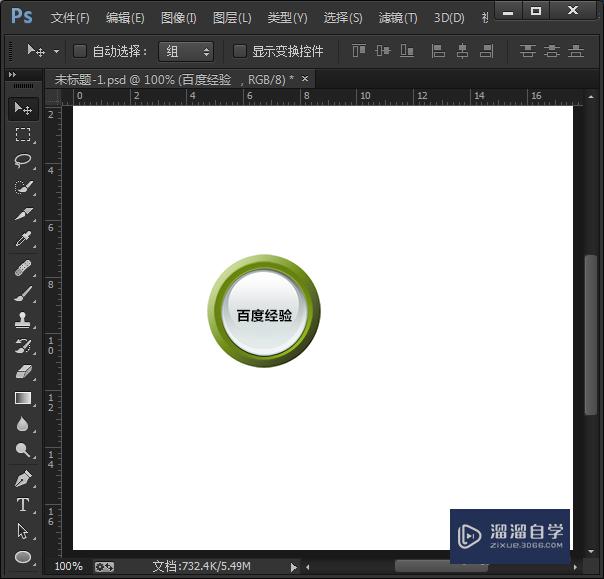Select the Rectangular Marquee tool
The image size is (604, 579).
tap(23, 135)
